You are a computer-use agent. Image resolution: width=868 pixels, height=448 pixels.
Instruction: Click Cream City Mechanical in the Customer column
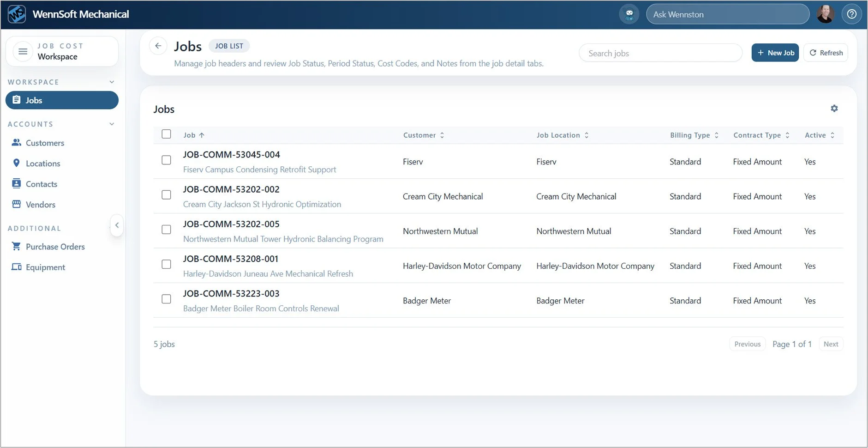[x=443, y=197]
